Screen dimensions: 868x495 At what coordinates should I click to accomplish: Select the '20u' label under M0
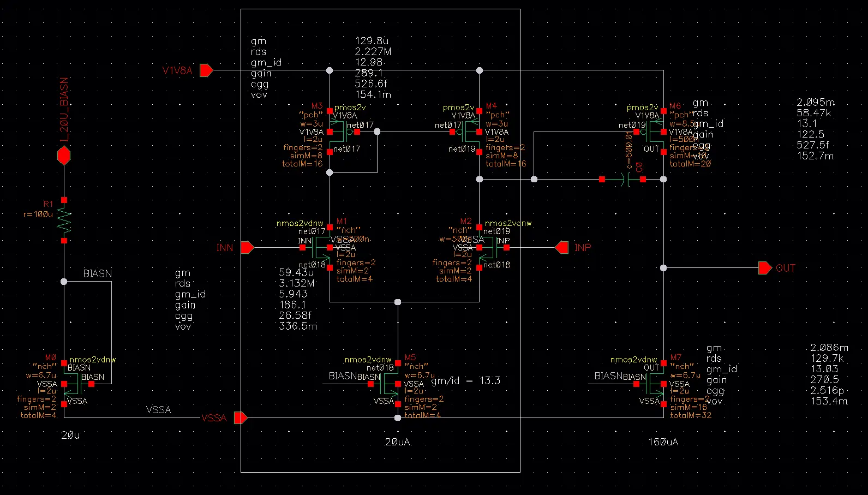[70, 435]
